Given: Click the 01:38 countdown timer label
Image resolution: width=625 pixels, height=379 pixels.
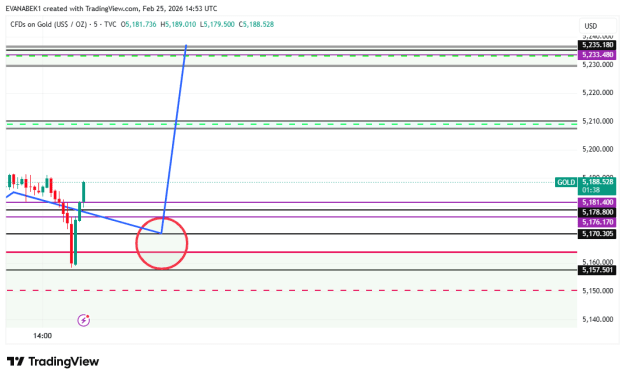Looking at the screenshot, I should 590,190.
